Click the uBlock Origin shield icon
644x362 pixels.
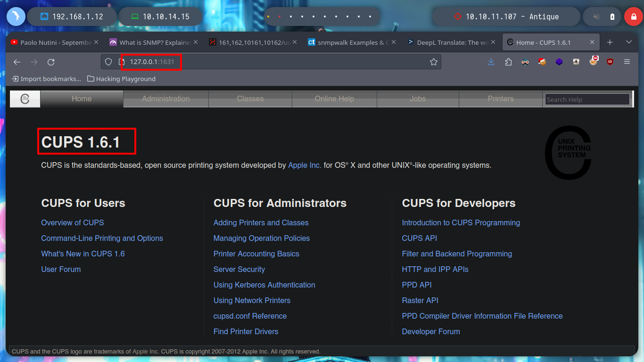610,62
